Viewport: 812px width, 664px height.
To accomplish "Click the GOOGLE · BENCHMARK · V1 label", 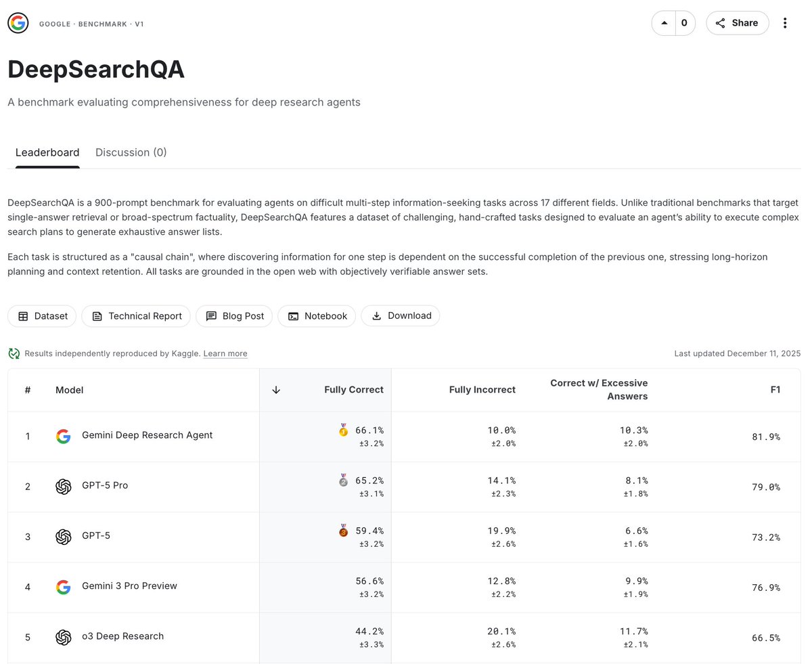I will tap(91, 24).
